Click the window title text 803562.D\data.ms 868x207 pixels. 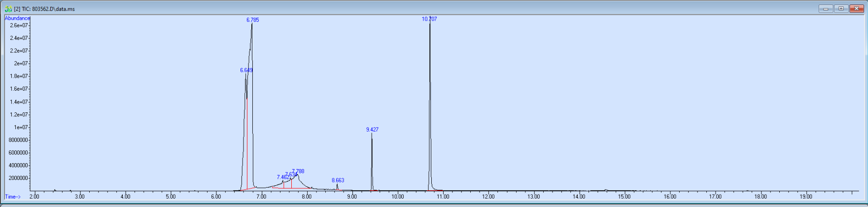pos(54,9)
